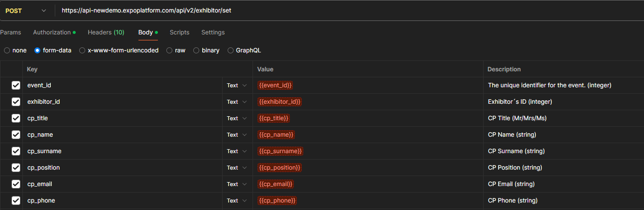This screenshot has height=210, width=644.
Task: Open the Text type dropdown for cp_email
Action: tap(237, 184)
